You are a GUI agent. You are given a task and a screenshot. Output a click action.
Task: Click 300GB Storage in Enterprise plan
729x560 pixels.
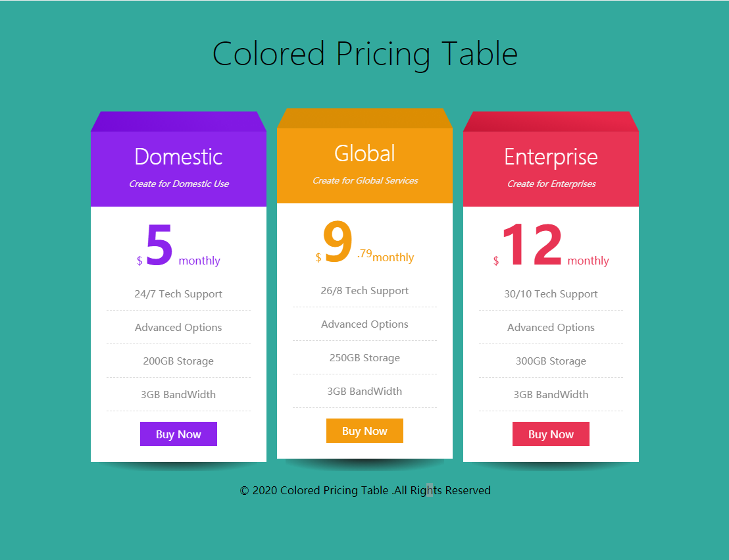tap(551, 361)
